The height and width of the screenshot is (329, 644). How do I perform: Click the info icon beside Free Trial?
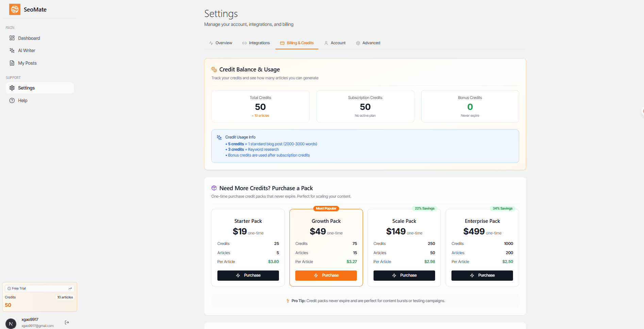click(x=9, y=288)
